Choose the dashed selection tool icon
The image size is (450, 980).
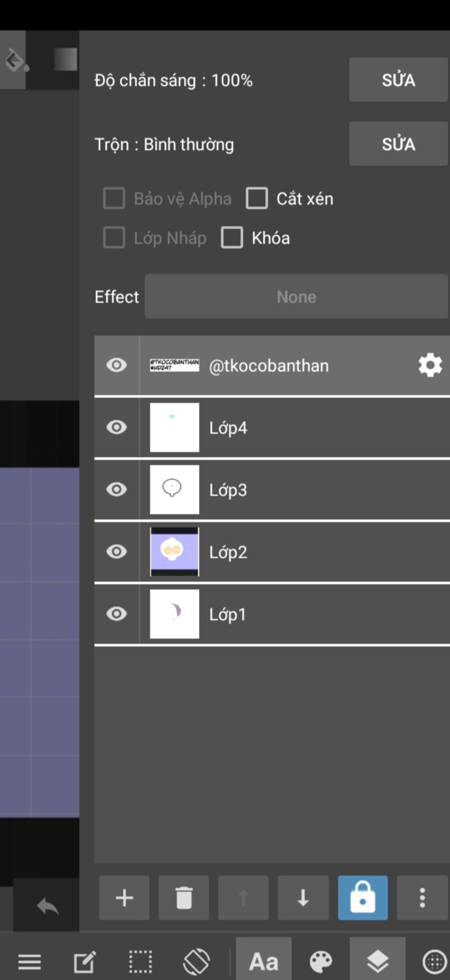pyautogui.click(x=140, y=962)
